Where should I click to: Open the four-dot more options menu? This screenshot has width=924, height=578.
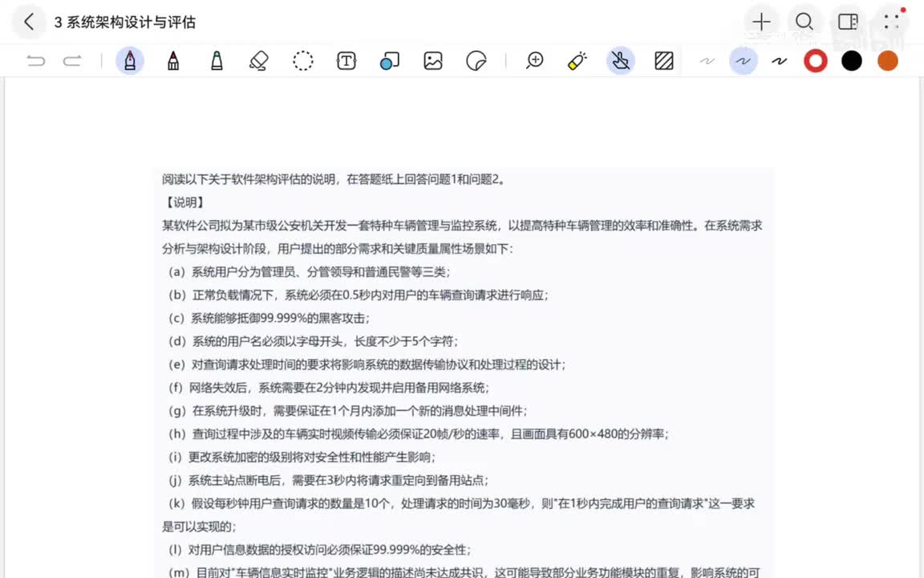click(x=892, y=22)
